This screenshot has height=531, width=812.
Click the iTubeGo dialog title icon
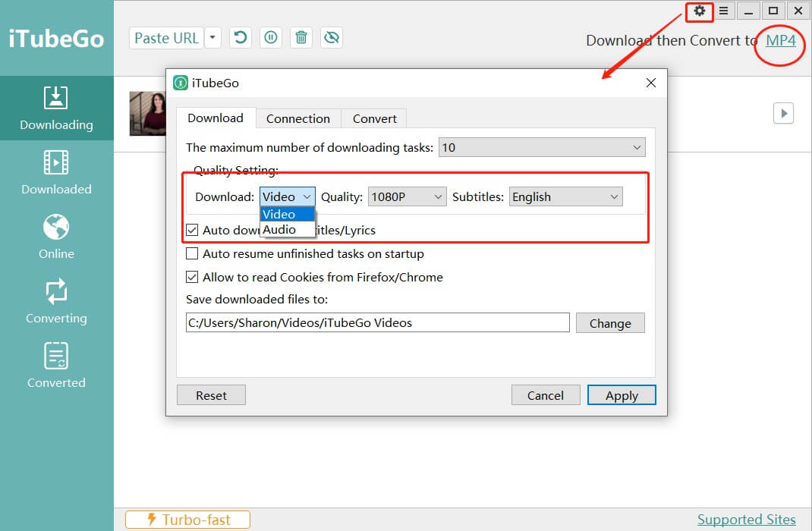tap(180, 83)
